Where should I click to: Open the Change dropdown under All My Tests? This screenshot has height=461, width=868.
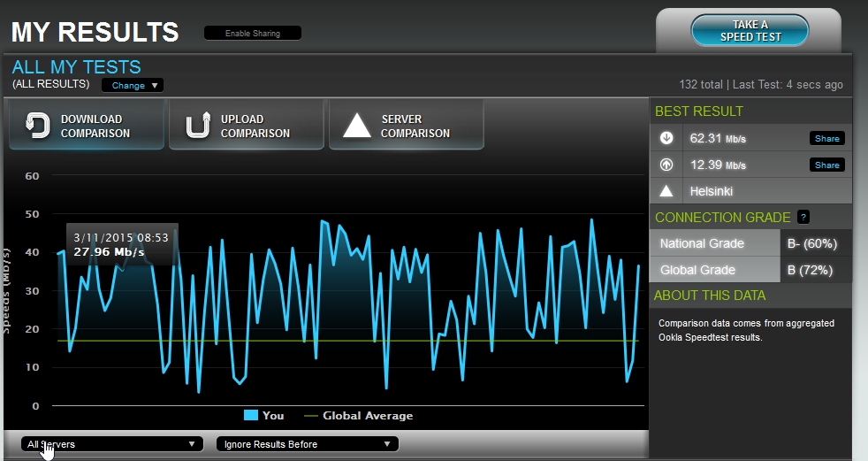pyautogui.click(x=133, y=86)
